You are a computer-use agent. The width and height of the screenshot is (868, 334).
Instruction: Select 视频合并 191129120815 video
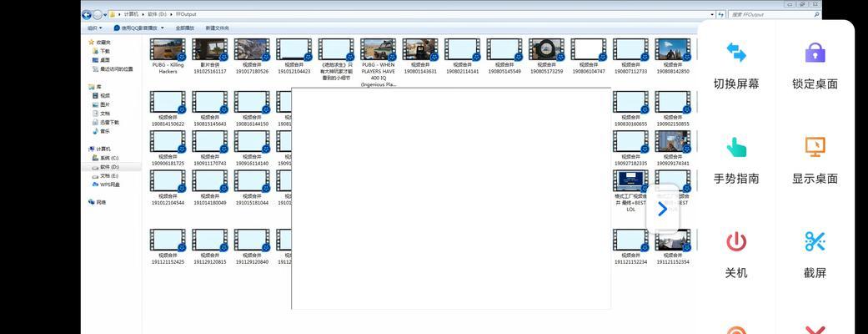tap(210, 247)
